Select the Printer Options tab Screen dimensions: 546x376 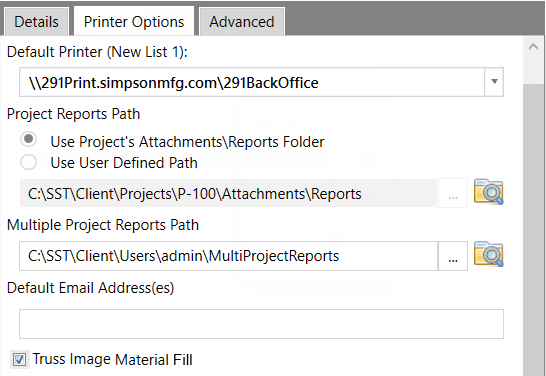134,21
